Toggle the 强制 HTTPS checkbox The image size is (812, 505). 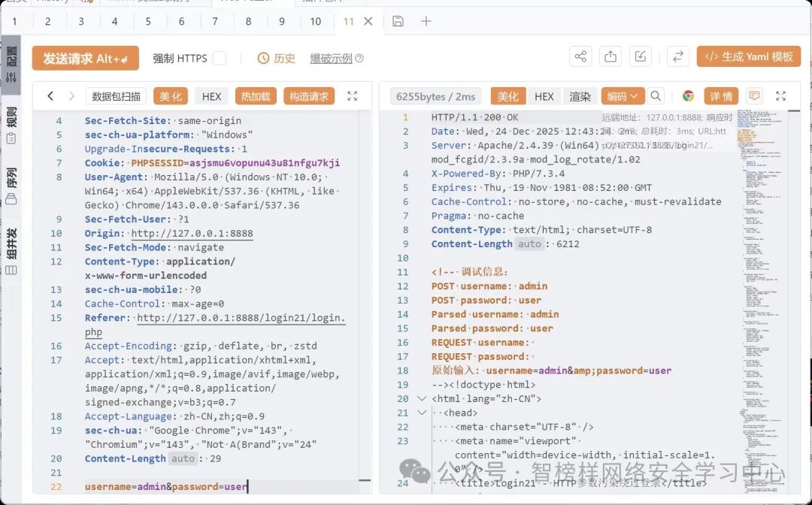[220, 58]
